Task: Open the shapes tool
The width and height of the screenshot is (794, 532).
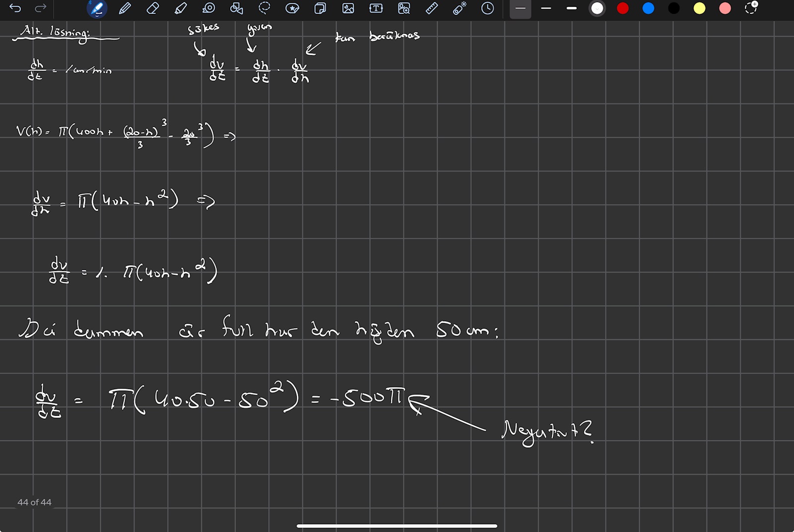Action: pos(237,8)
